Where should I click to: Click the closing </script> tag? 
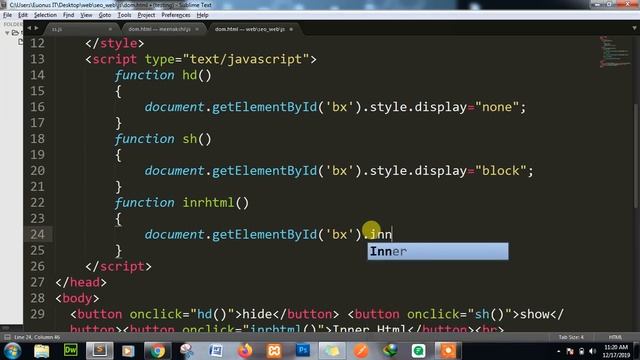(118, 266)
